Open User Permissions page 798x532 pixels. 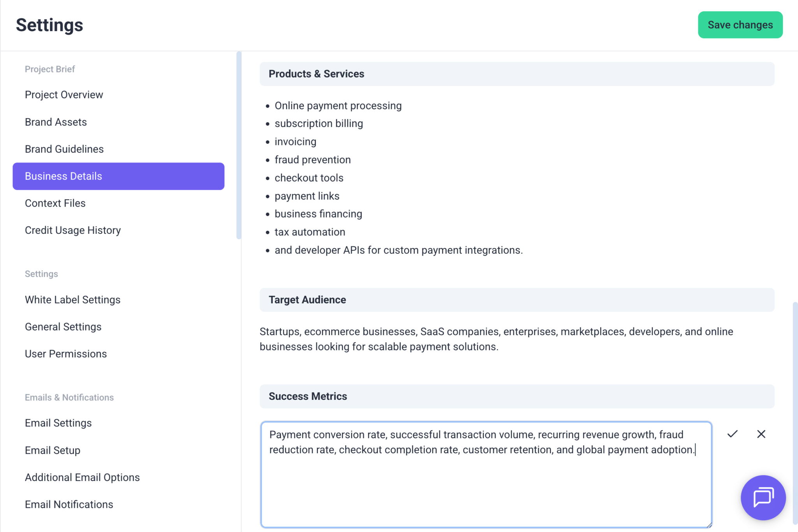click(66, 354)
